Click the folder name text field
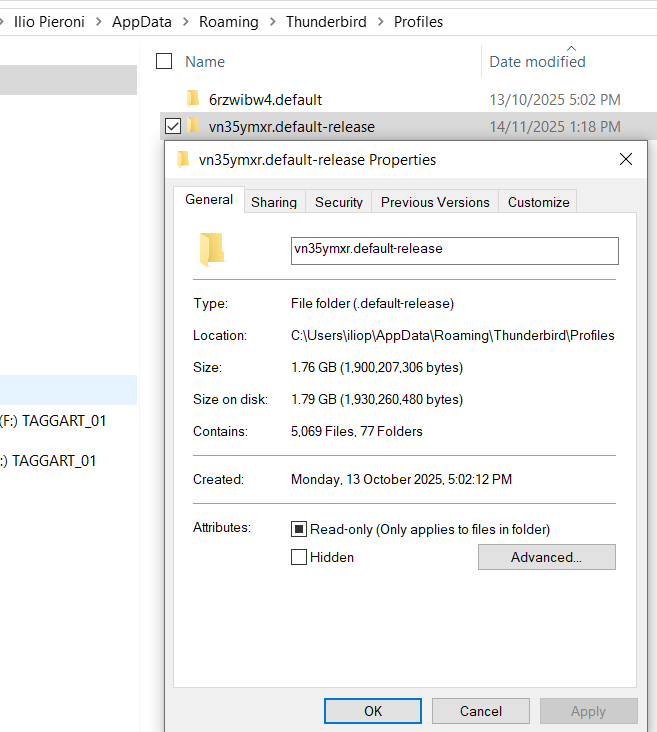Viewport: 657px width, 732px height. (454, 250)
